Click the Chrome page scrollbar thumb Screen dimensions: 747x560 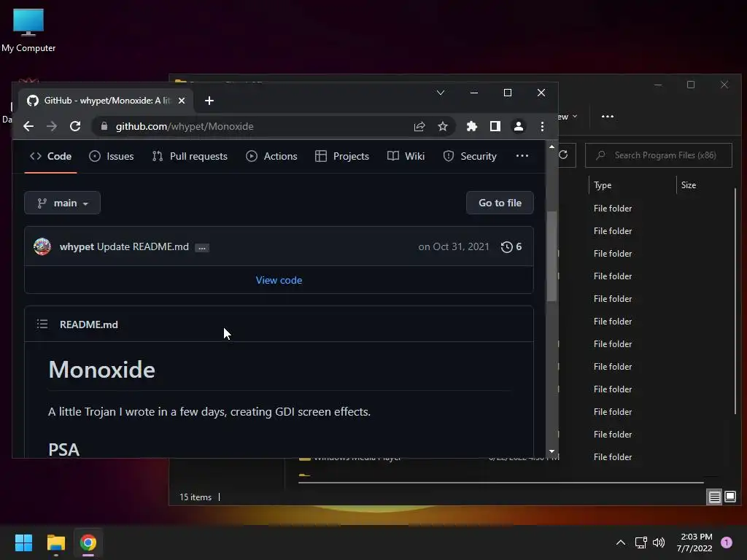tap(551, 256)
